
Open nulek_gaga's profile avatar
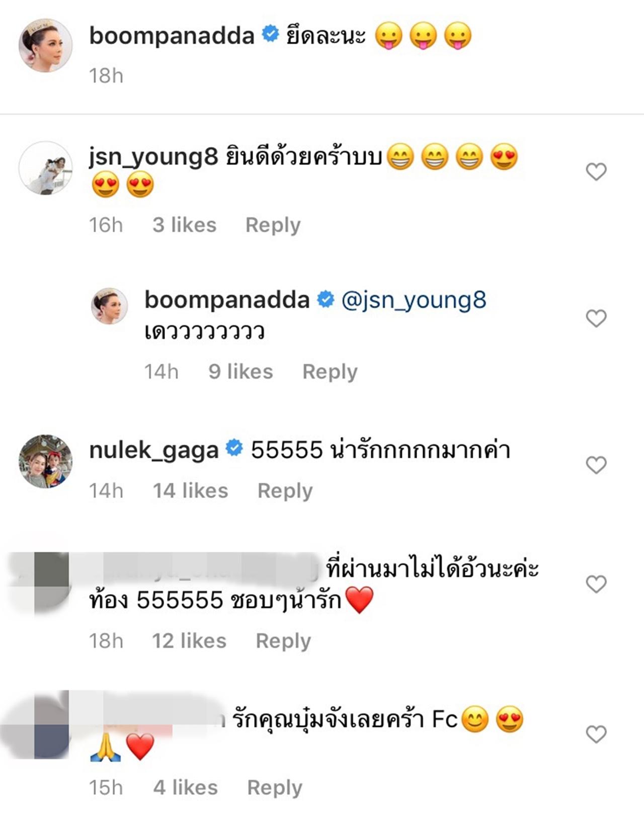pyautogui.click(x=45, y=461)
